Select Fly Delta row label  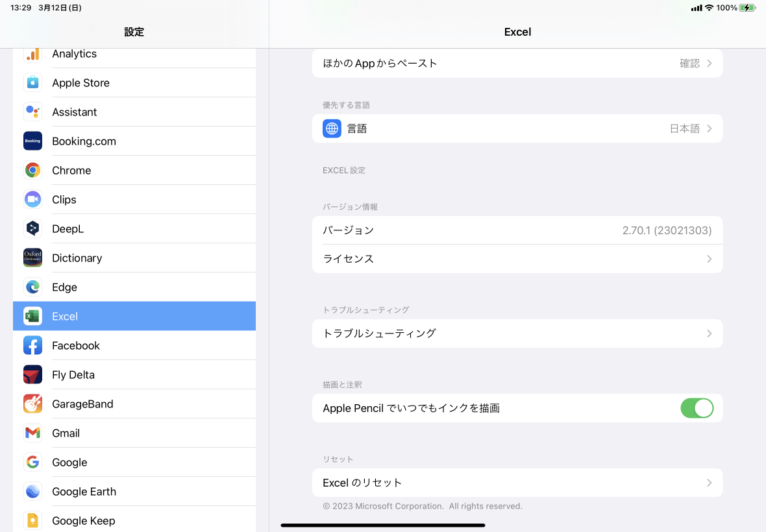pyautogui.click(x=73, y=375)
